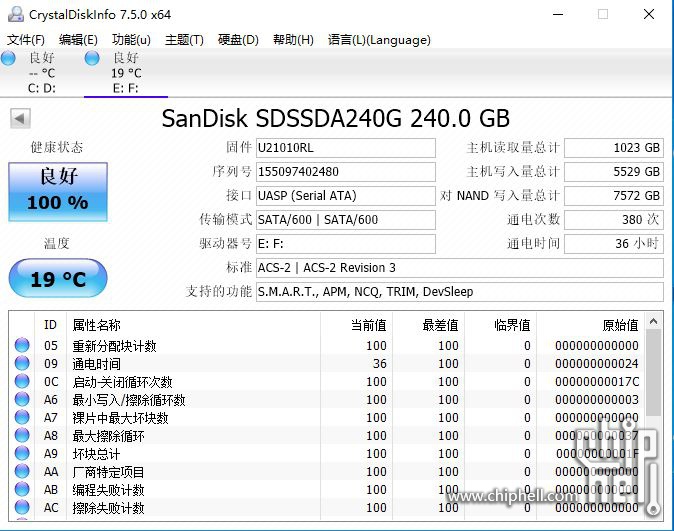
Task: Click the host writes total 5529 GB
Action: coord(614,172)
